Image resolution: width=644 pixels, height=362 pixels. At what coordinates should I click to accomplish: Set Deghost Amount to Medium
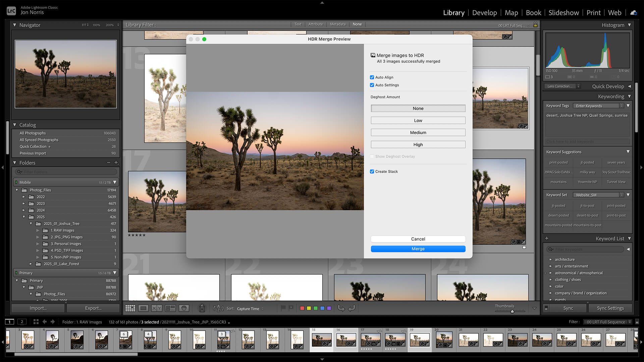point(418,133)
